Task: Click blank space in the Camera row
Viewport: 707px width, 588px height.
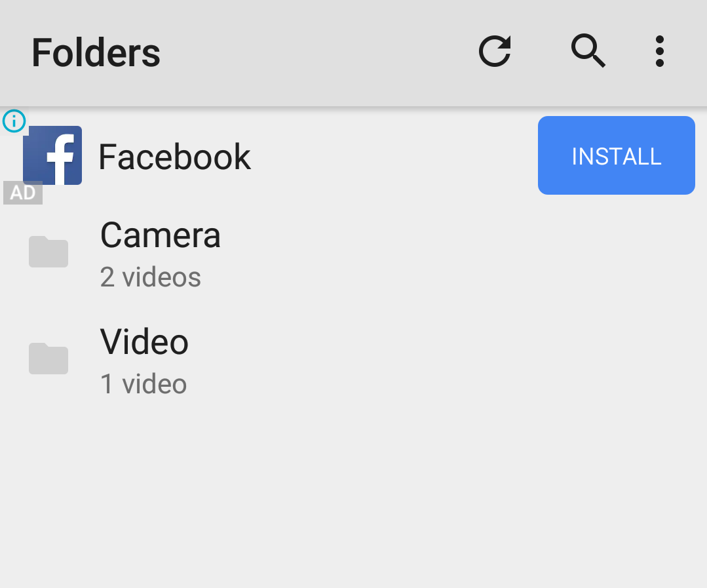Action: 451,255
